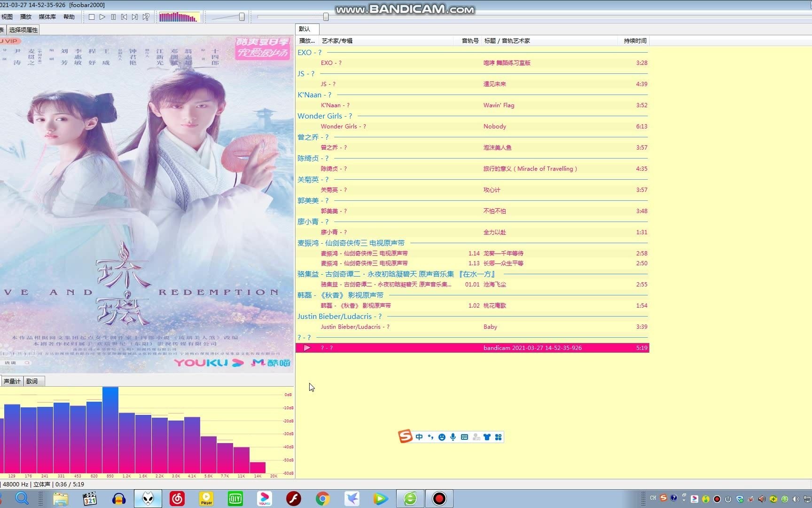Viewport: 812px width, 508px height.
Task: Open Audacity headphones icon in taskbar
Action: coord(119,499)
